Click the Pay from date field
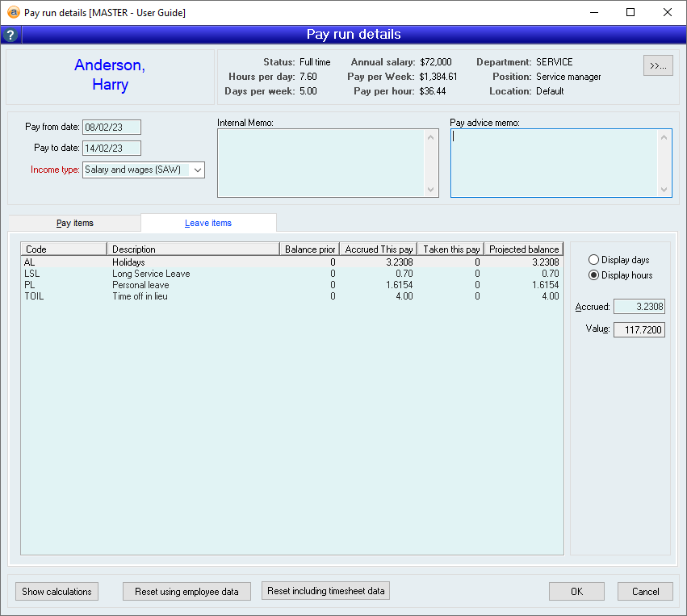This screenshot has height=616, width=687. 112,127
